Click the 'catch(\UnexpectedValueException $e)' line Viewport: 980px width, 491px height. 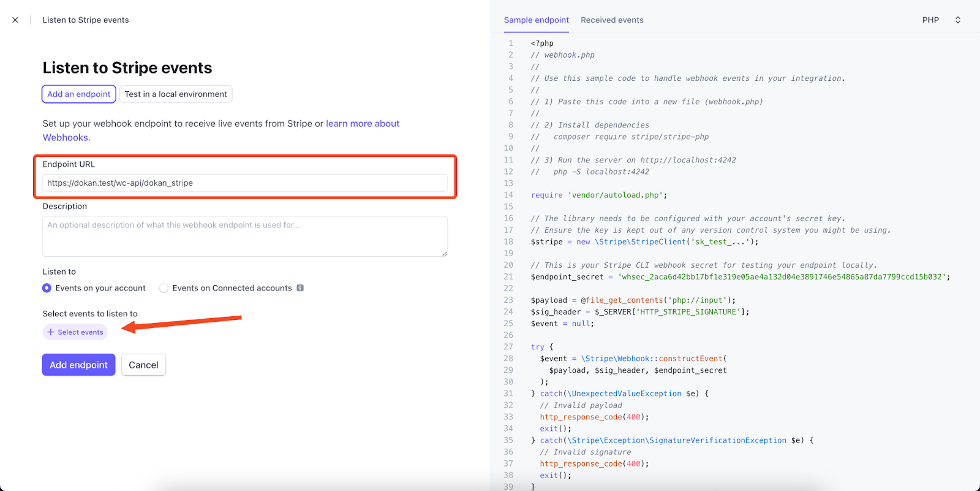(x=620, y=394)
